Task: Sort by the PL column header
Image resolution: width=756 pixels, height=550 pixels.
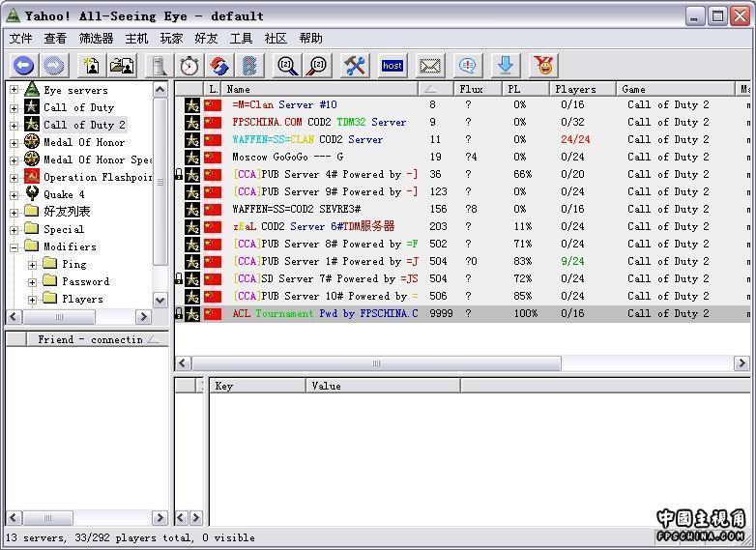Action: tap(526, 89)
